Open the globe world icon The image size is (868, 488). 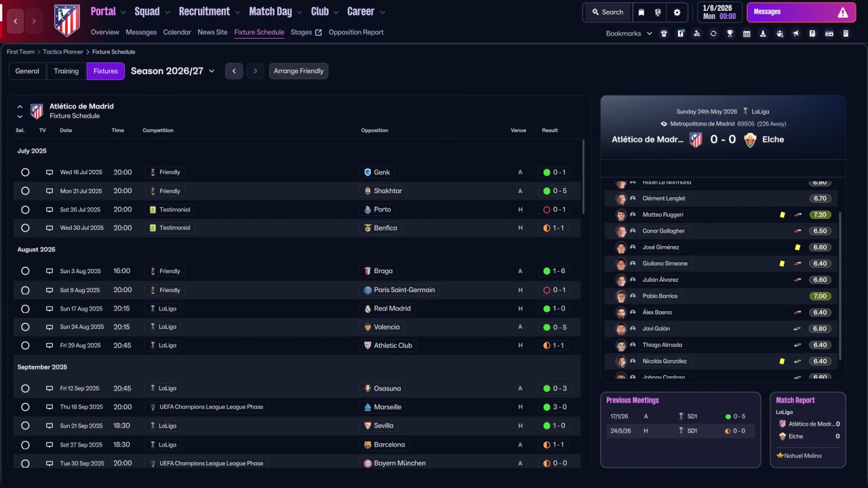pyautogui.click(x=658, y=12)
